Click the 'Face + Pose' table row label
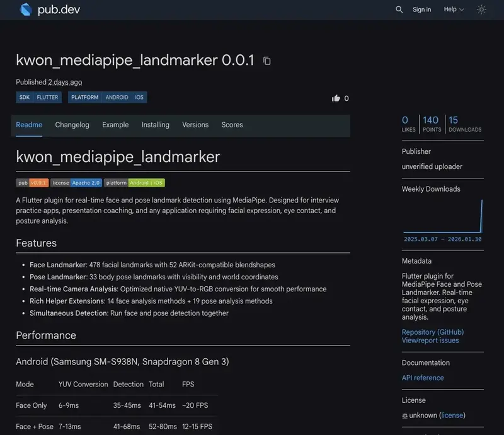The width and height of the screenshot is (504, 435). [x=35, y=427]
